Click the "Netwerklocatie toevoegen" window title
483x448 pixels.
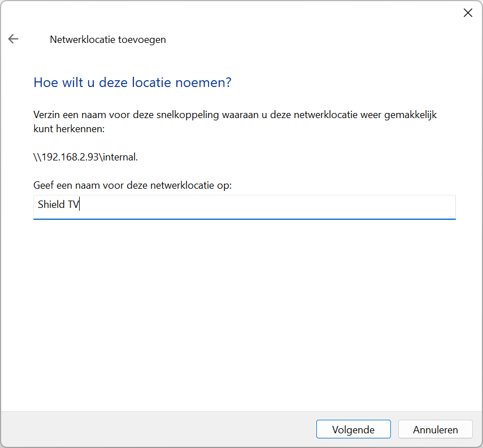click(108, 40)
